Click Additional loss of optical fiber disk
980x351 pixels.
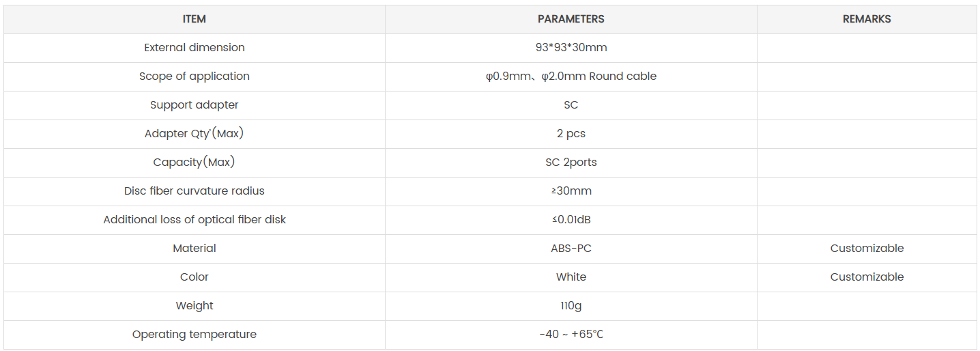(x=194, y=220)
